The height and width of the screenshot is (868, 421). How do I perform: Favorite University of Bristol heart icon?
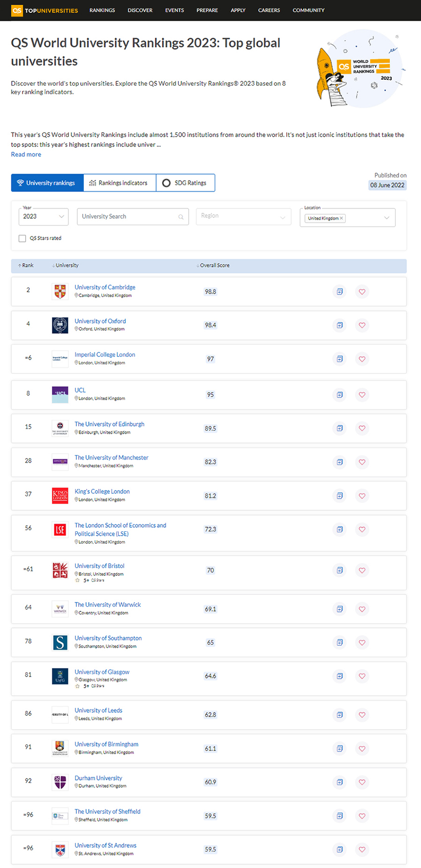[x=362, y=570]
